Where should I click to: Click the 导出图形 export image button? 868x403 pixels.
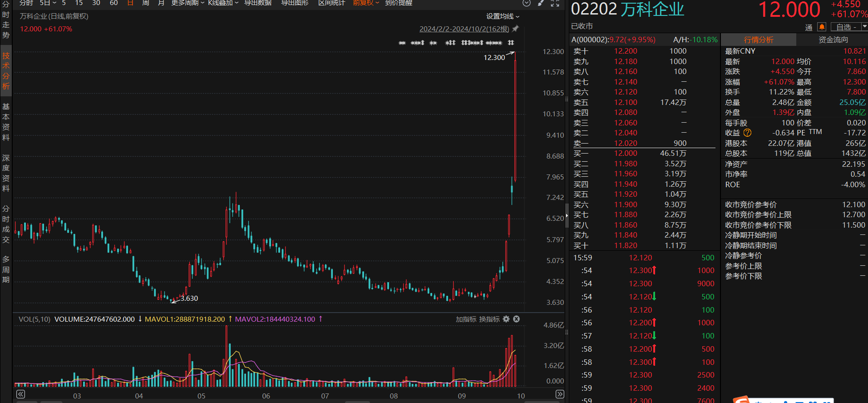295,3
